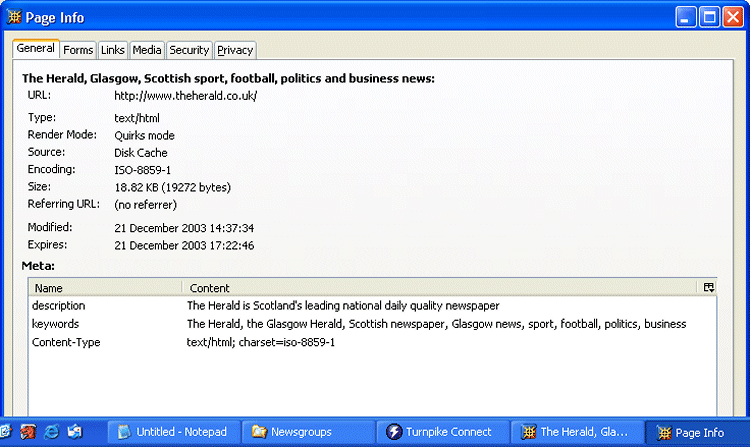Image resolution: width=750 pixels, height=447 pixels.
Task: Click the red quick launch icon
Action: [x=28, y=432]
